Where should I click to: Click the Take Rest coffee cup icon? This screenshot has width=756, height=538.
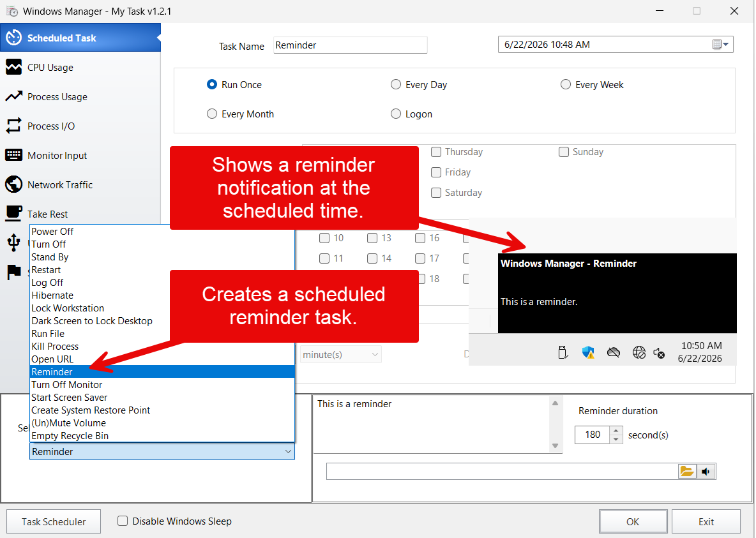[x=13, y=213]
